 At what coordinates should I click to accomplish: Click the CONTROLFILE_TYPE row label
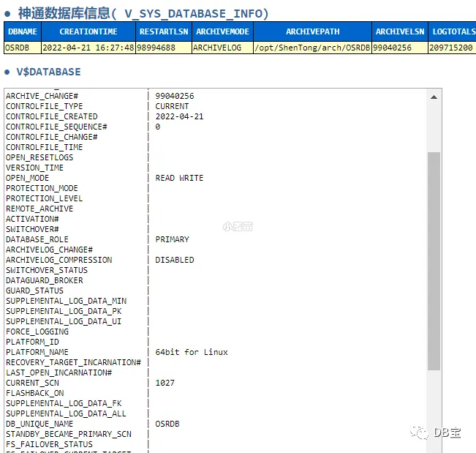point(45,106)
